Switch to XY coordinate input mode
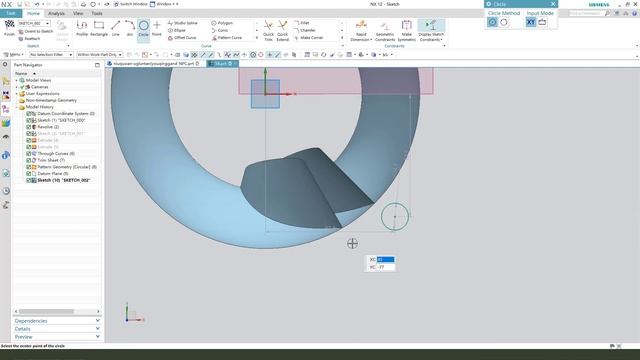The height and width of the screenshot is (360, 640). [531, 22]
